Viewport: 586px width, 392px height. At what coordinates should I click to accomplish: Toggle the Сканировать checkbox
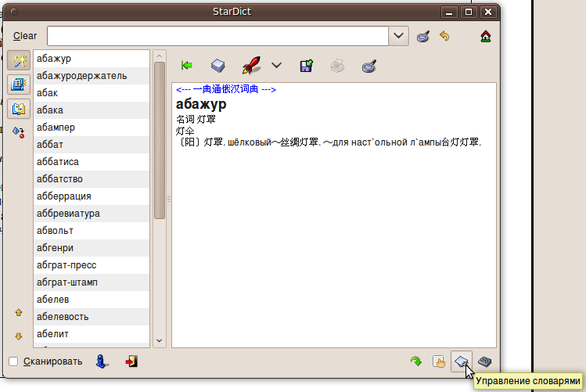[13, 361]
